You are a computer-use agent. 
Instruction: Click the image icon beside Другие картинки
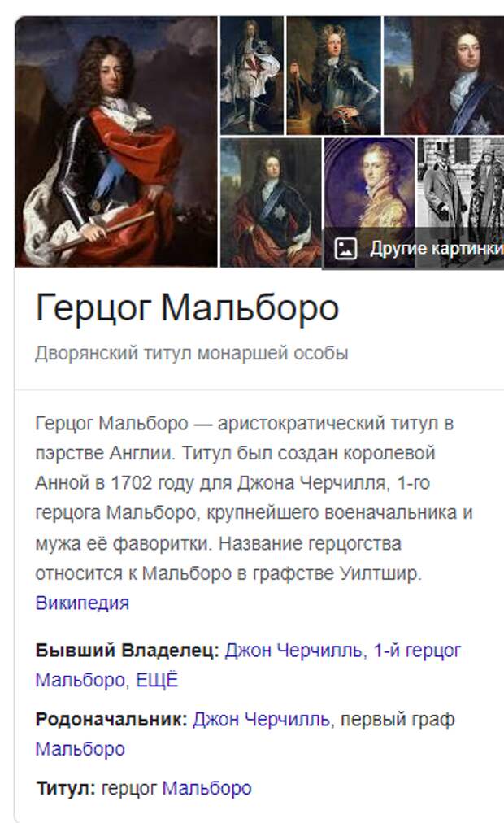click(345, 248)
